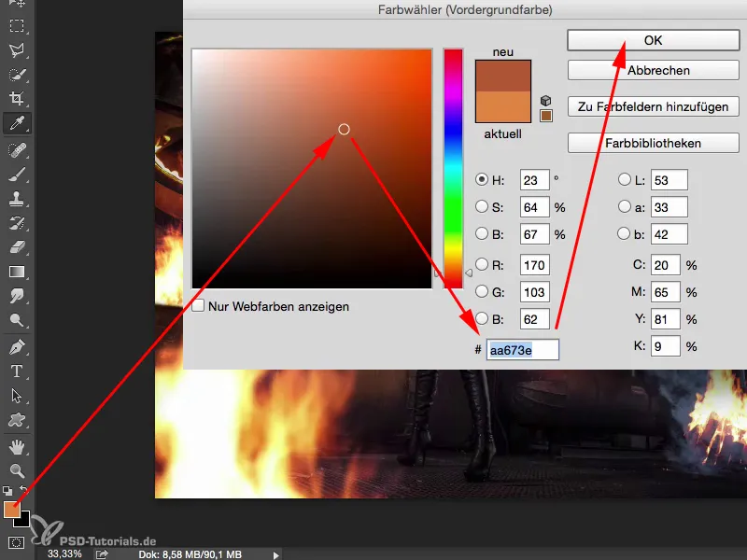This screenshot has height=560, width=747.
Task: Click the status bar export icon
Action: tap(102, 554)
